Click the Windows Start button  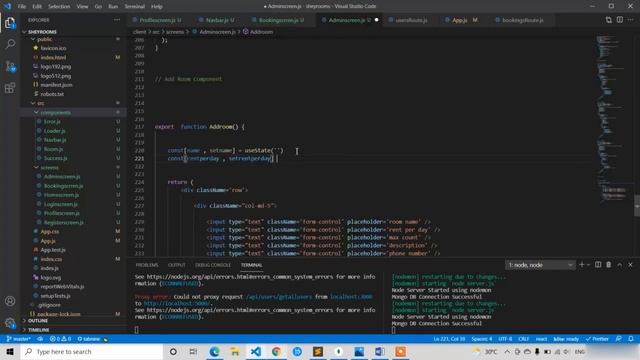[x=10, y=351]
